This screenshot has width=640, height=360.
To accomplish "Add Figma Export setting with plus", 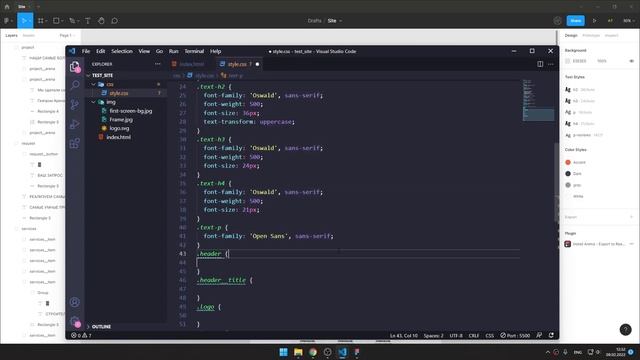I will tap(631, 217).
